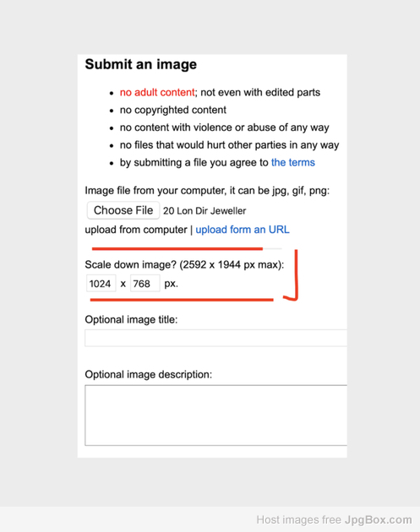Viewport: 420px width, 532px height.
Task: Click the "Submit an image" heading
Action: tap(141, 64)
